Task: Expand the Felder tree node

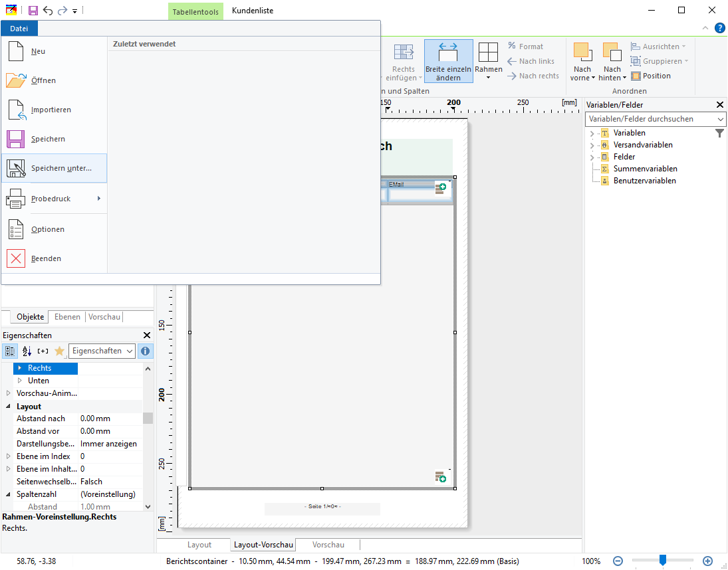Action: (x=592, y=157)
